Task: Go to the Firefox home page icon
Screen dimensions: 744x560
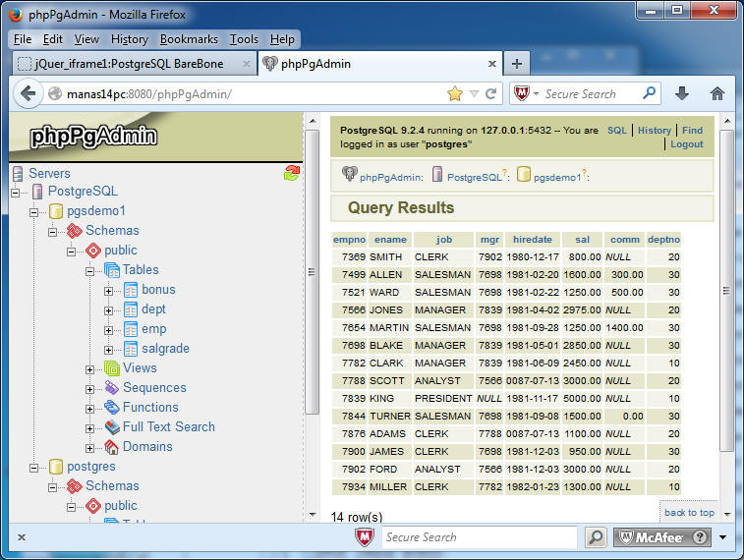Action: pos(717,93)
